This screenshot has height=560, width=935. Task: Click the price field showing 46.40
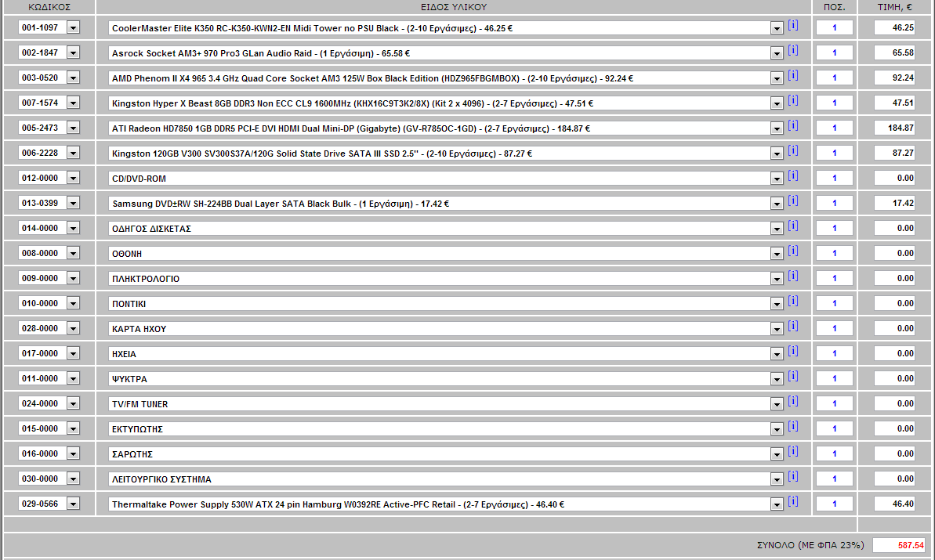894,504
